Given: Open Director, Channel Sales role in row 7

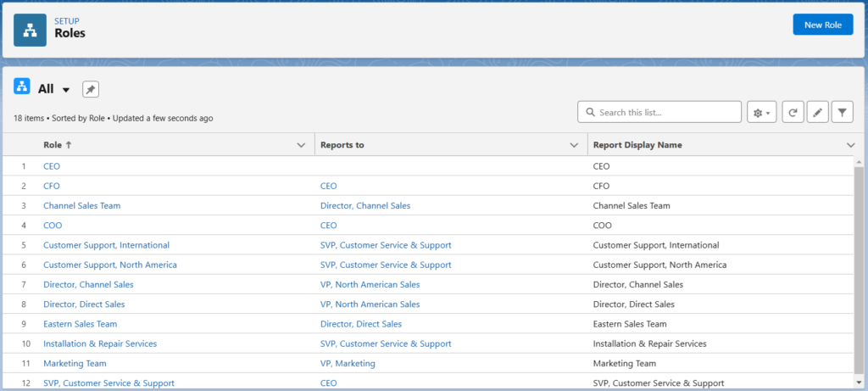Looking at the screenshot, I should [88, 285].
